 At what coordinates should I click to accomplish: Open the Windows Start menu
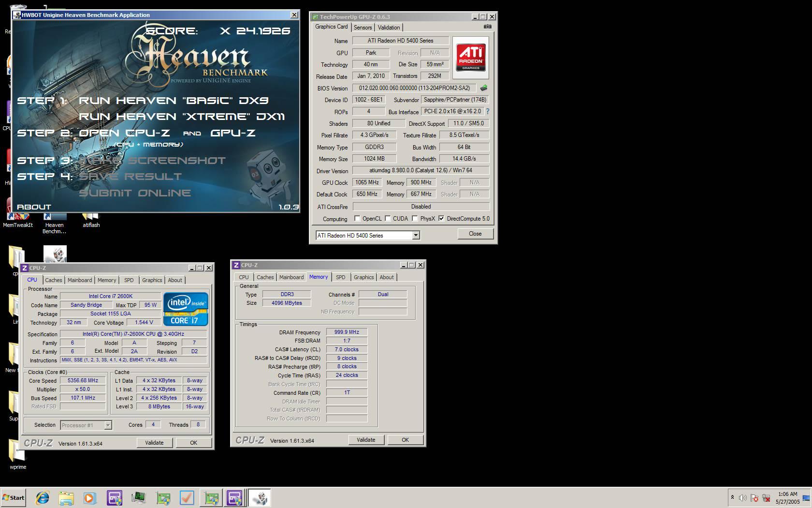14,497
